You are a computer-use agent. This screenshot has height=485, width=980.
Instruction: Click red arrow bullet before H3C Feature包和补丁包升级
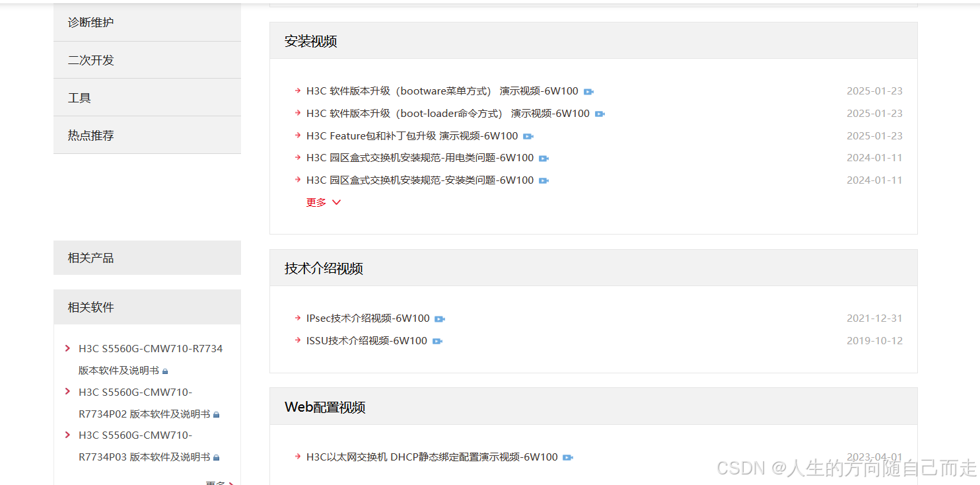click(298, 135)
